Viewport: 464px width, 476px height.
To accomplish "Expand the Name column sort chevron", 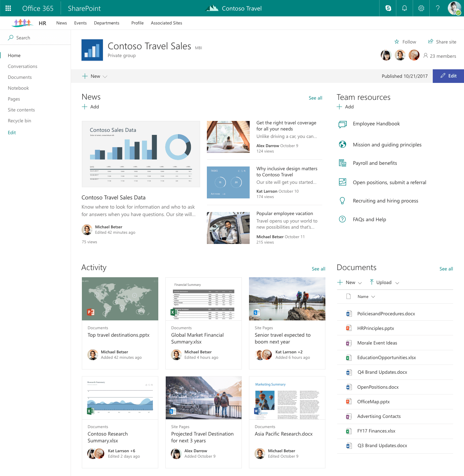I will point(373,296).
